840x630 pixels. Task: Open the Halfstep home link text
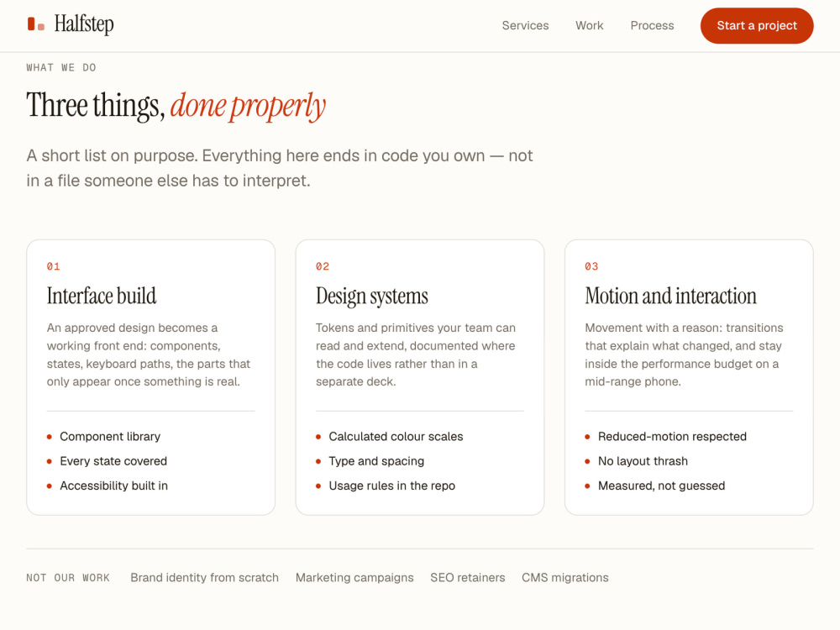pyautogui.click(x=83, y=24)
